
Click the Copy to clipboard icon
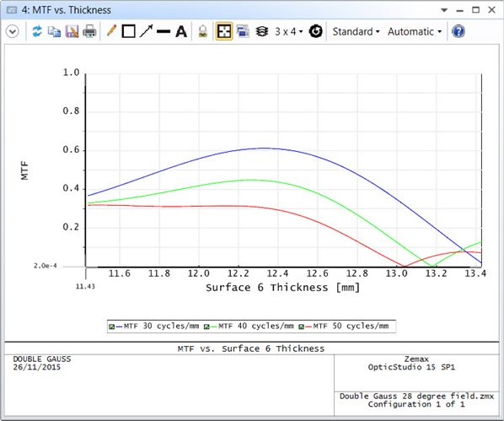[54, 31]
